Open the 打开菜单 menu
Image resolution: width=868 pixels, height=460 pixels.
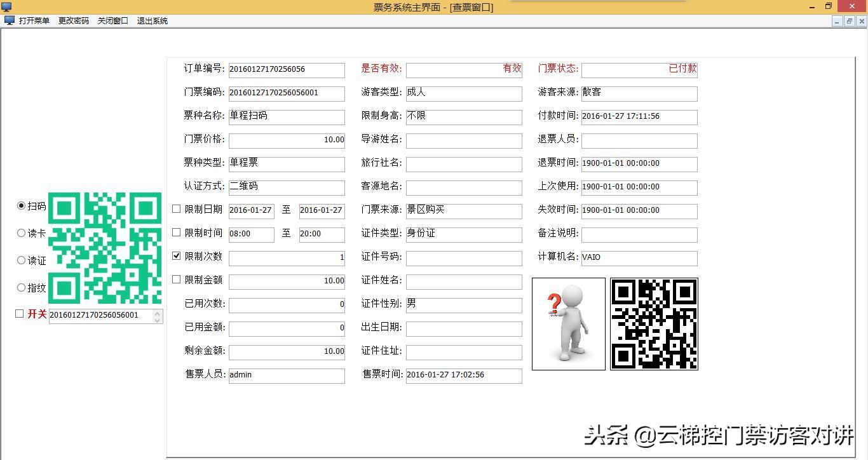(x=34, y=20)
